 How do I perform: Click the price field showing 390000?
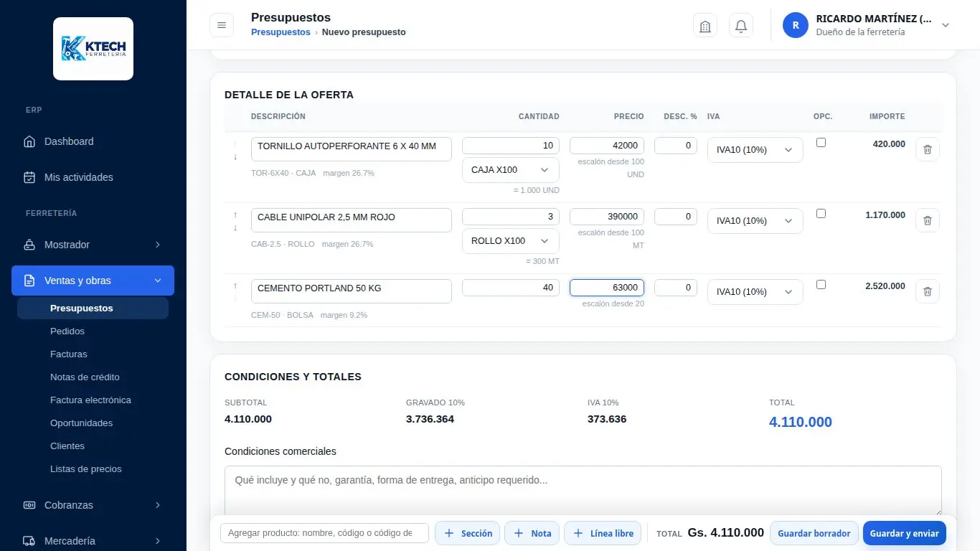pyautogui.click(x=607, y=217)
